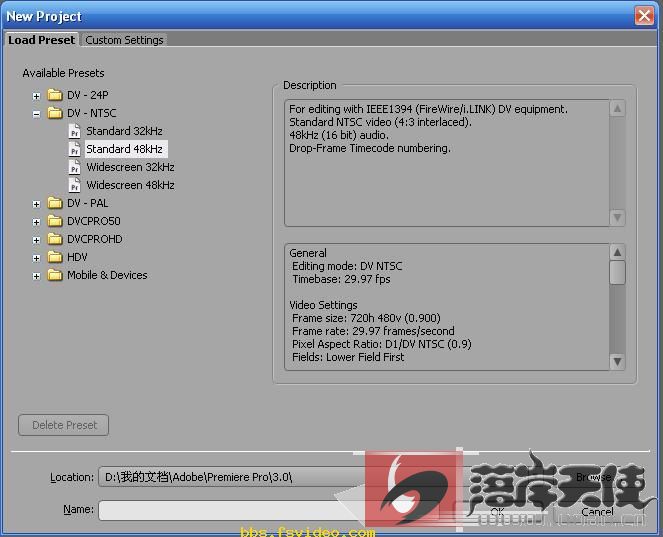
Task: Click the Standard 32kHz preset file icon
Action: point(74,131)
